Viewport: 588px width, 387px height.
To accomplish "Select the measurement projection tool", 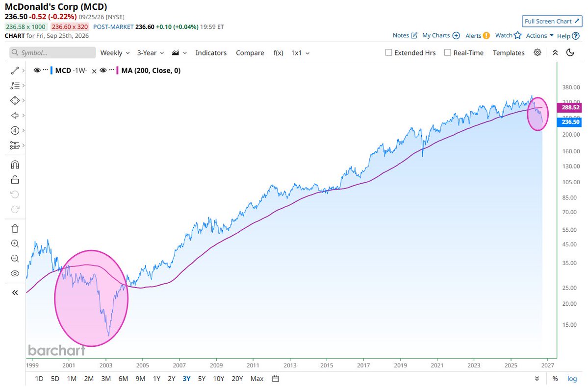I will (15, 145).
